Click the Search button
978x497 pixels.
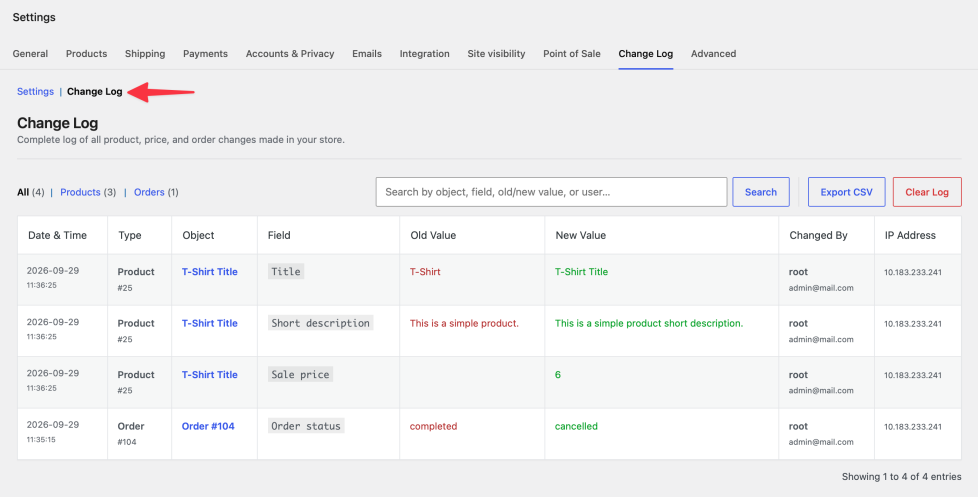(761, 192)
